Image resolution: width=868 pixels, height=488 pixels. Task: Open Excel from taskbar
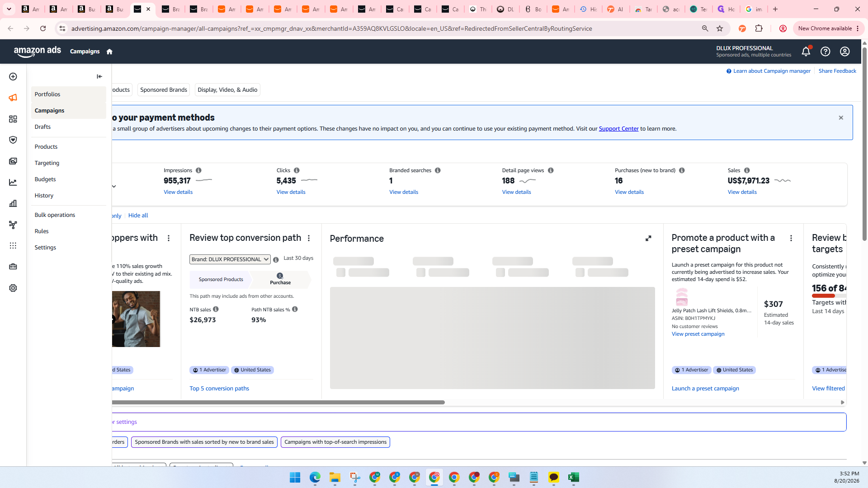click(574, 478)
